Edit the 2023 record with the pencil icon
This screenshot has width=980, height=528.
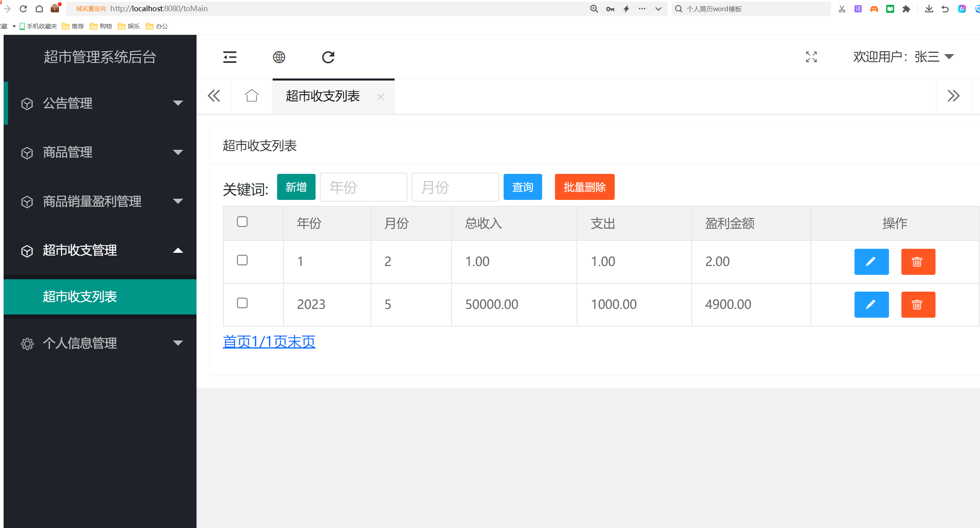point(871,304)
